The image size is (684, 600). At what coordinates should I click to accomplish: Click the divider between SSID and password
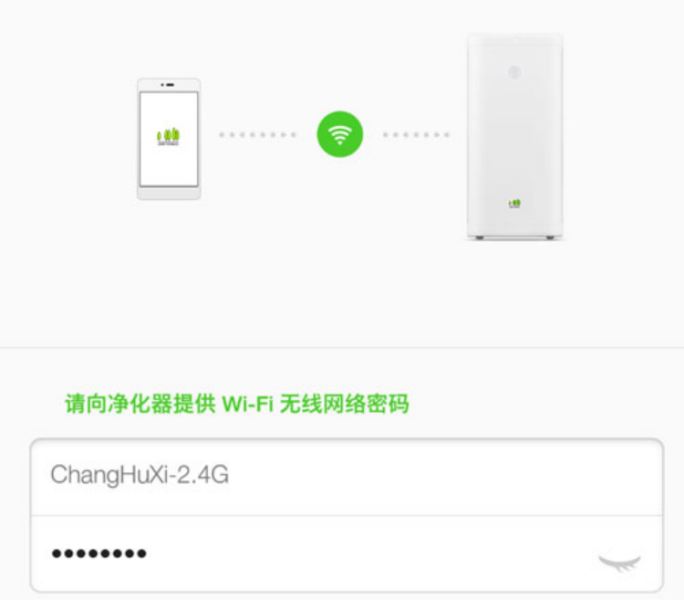tap(347, 515)
